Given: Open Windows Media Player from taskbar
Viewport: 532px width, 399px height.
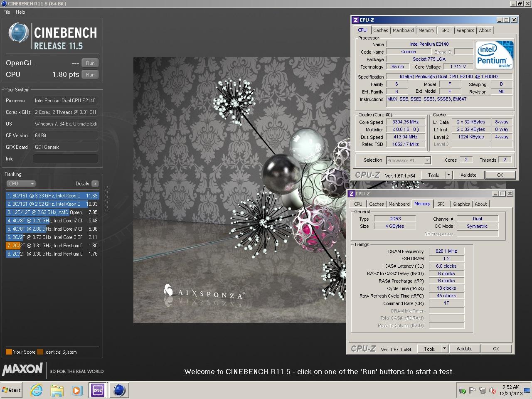Looking at the screenshot, I should [x=77, y=390].
